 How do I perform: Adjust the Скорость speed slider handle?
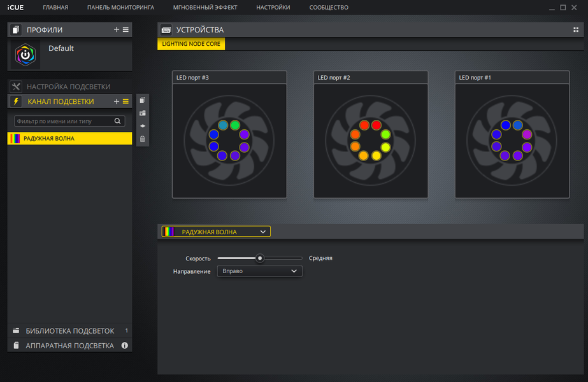[x=260, y=258]
